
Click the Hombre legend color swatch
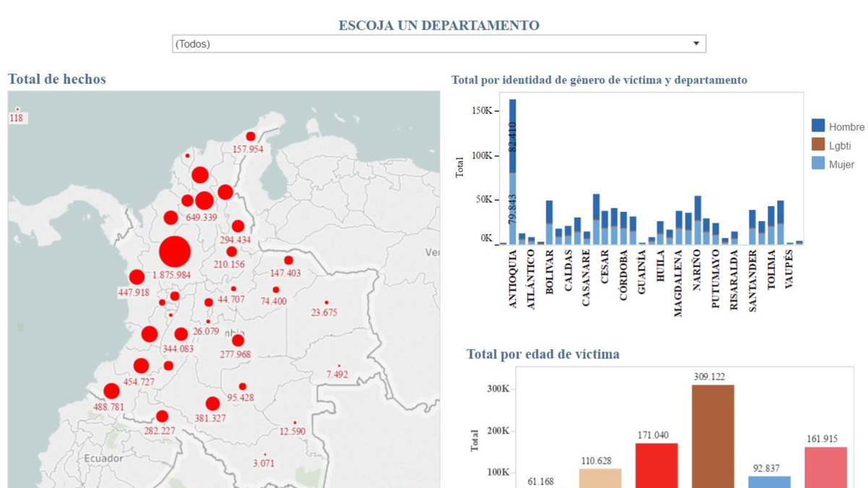(x=818, y=127)
